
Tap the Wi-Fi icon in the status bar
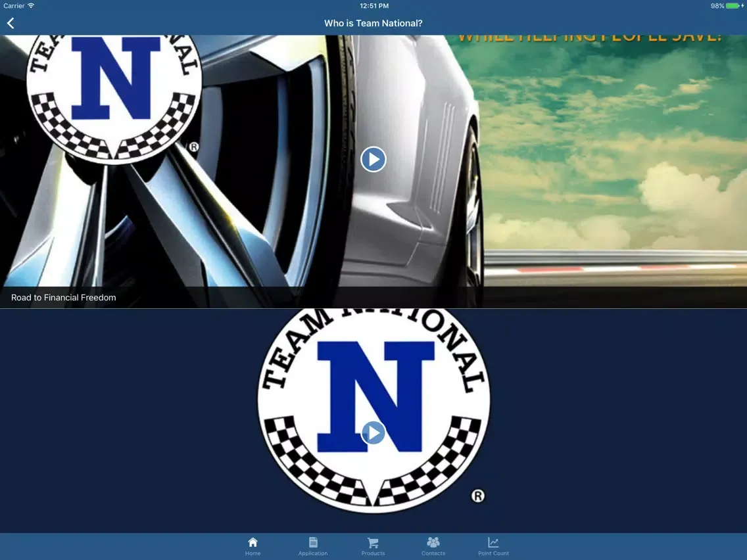(x=31, y=6)
